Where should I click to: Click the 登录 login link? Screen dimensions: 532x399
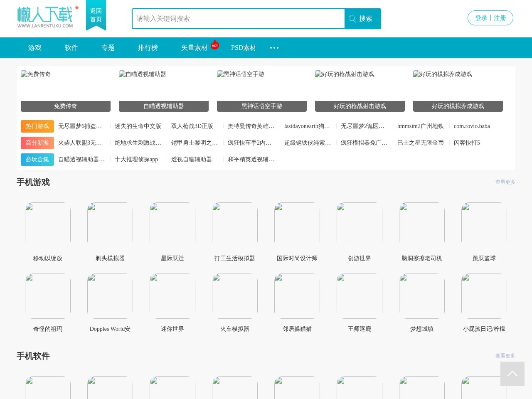[x=480, y=18]
